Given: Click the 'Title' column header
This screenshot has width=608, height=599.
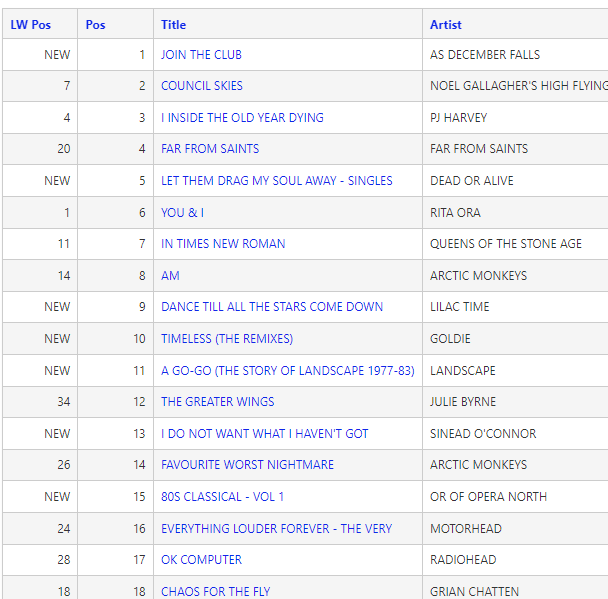Looking at the screenshot, I should (x=173, y=24).
